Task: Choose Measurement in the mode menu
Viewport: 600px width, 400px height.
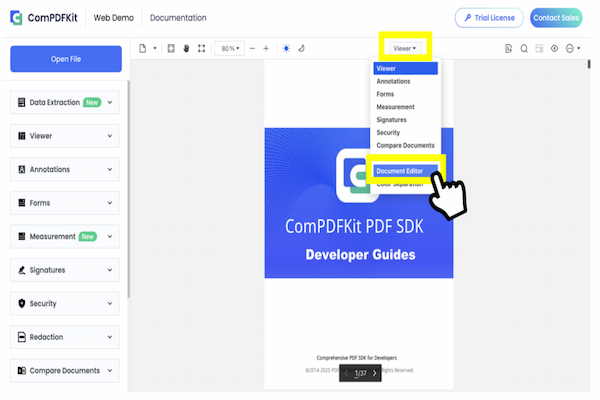Action: [406, 107]
